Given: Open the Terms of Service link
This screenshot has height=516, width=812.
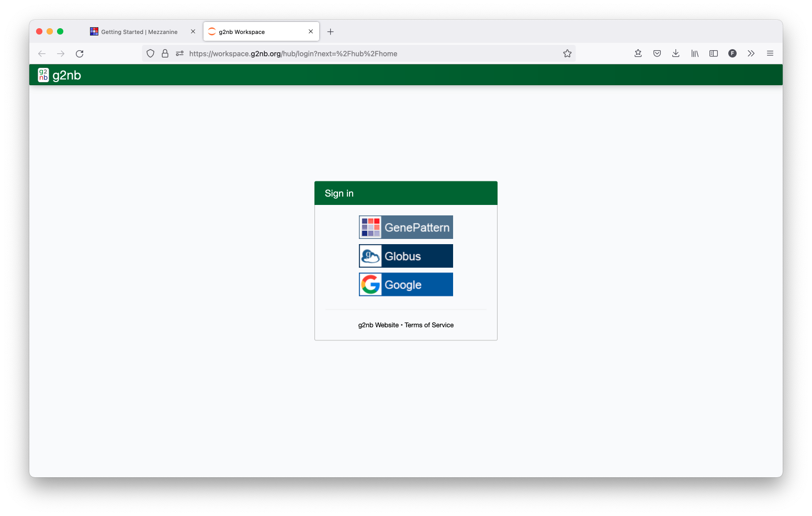Looking at the screenshot, I should [x=429, y=325].
